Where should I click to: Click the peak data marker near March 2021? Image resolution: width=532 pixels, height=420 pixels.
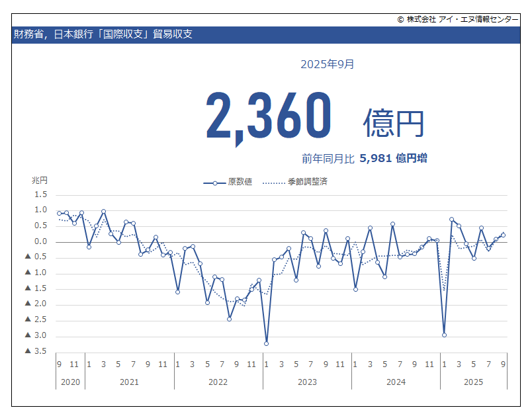tap(103, 211)
